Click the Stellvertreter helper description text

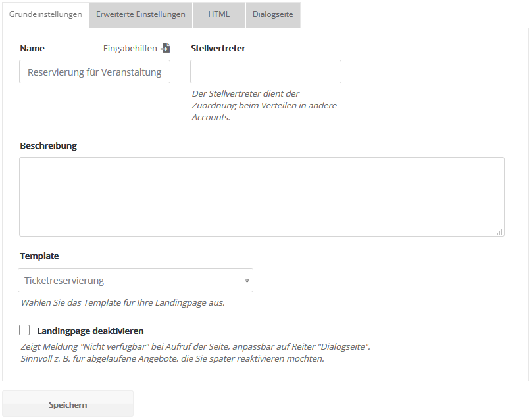264,105
